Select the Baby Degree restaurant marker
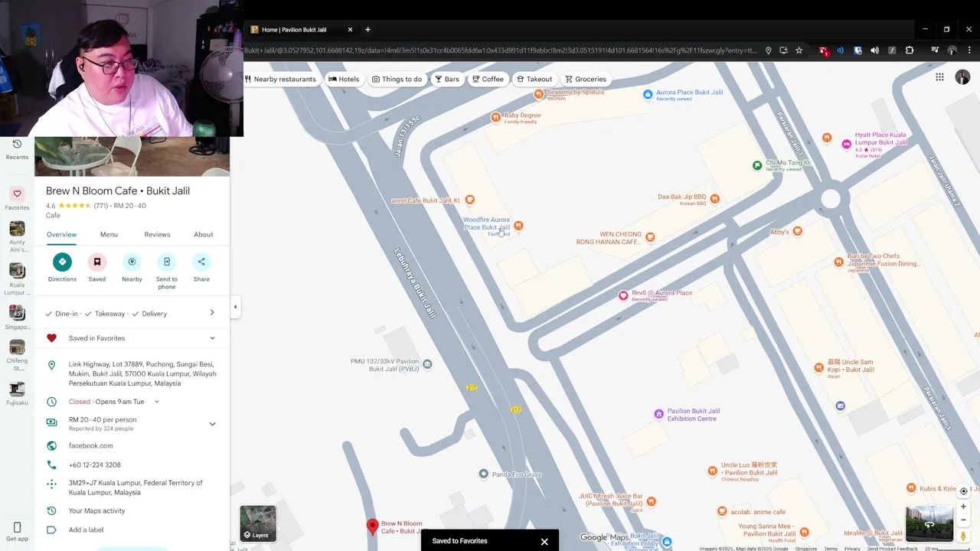The image size is (980, 551). 495,117
